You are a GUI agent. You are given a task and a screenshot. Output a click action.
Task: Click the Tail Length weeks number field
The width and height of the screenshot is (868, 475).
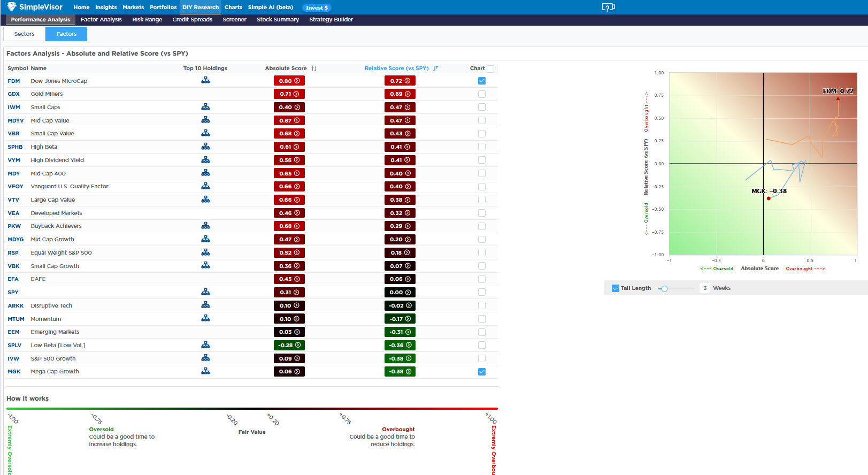pos(705,288)
